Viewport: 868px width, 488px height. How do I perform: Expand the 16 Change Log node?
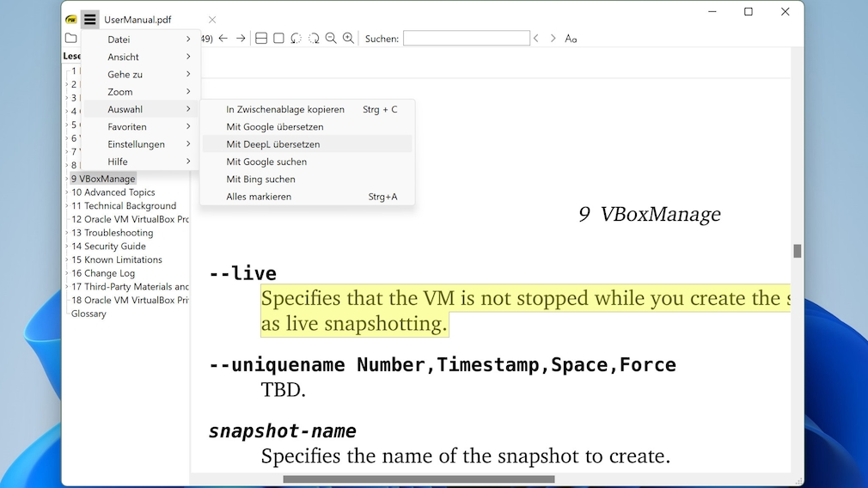pos(66,273)
